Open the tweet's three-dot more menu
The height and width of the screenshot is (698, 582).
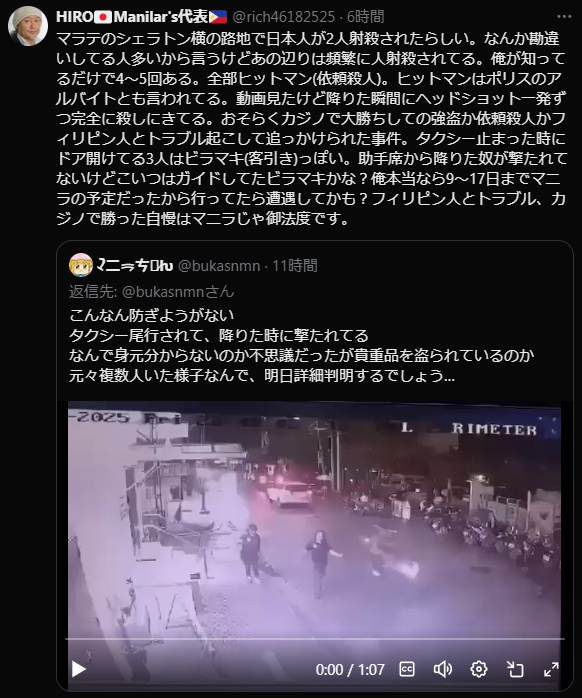[x=564, y=16]
